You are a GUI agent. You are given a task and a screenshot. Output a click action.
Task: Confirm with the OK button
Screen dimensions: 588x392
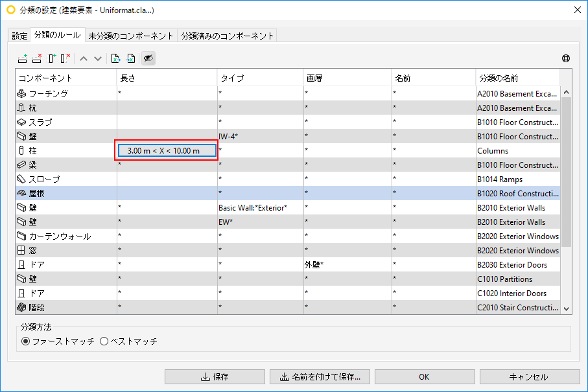pos(425,376)
